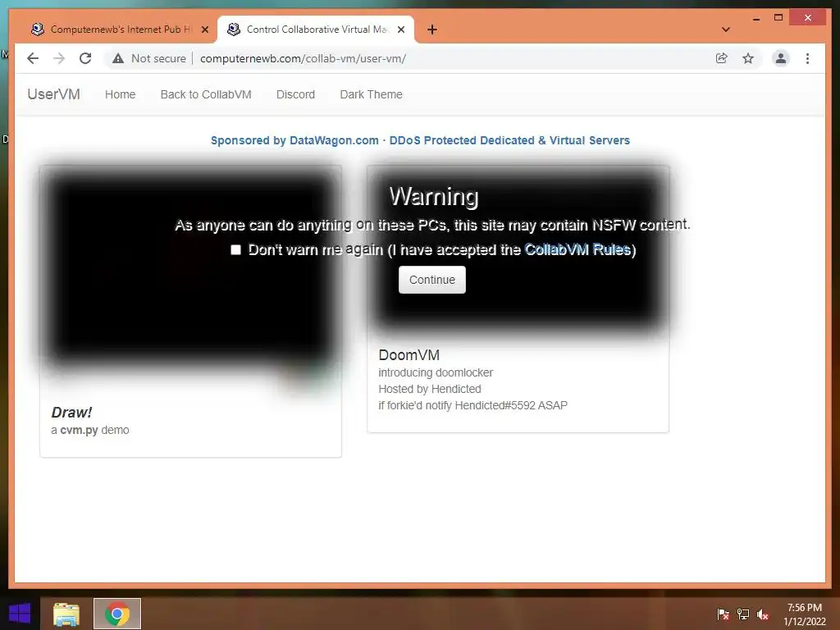Viewport: 840px width, 630px height.
Task: Click the Continue button
Action: 431,280
